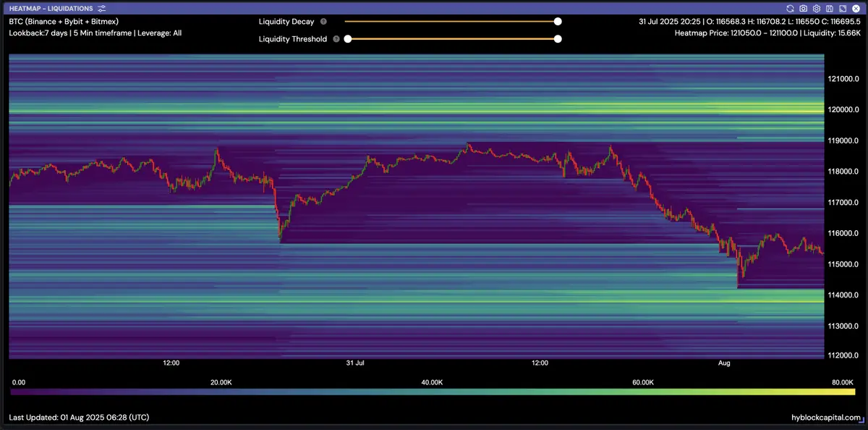Close the heatmap liquidations widget

click(x=854, y=8)
